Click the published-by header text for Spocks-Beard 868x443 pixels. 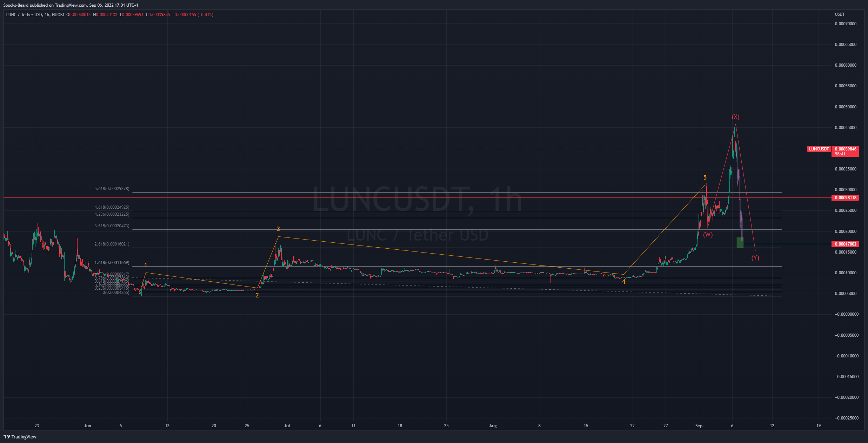(71, 5)
